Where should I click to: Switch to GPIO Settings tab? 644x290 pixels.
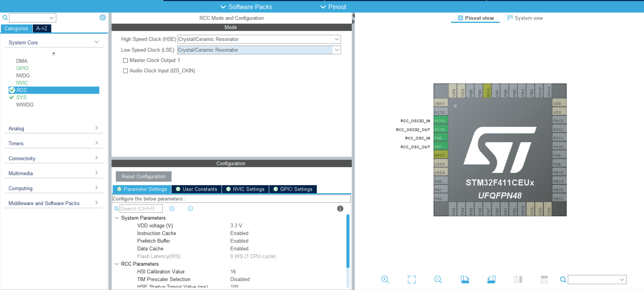293,189
